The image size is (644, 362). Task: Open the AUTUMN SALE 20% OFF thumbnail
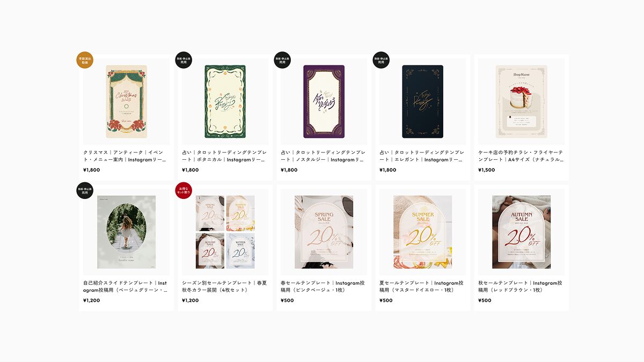click(x=521, y=232)
